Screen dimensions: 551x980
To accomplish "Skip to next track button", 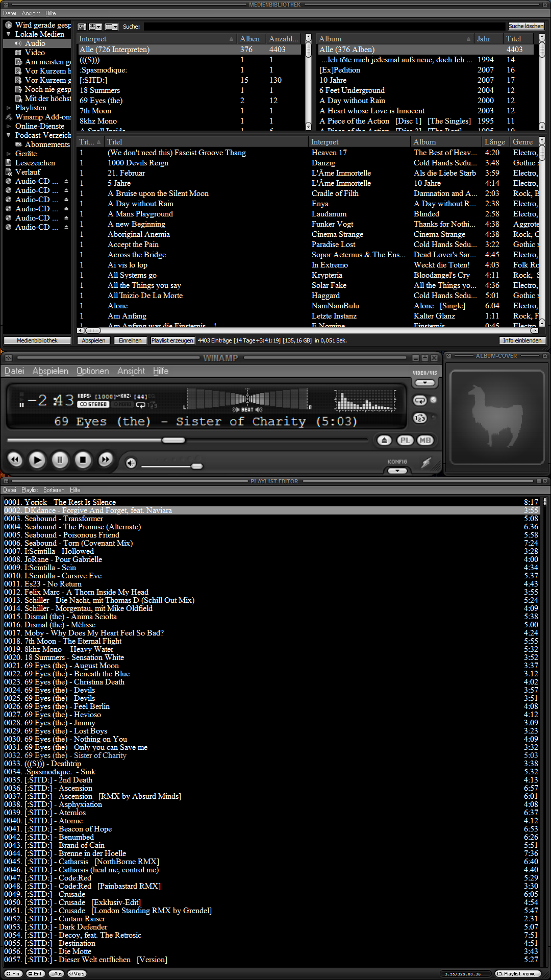I will click(105, 460).
